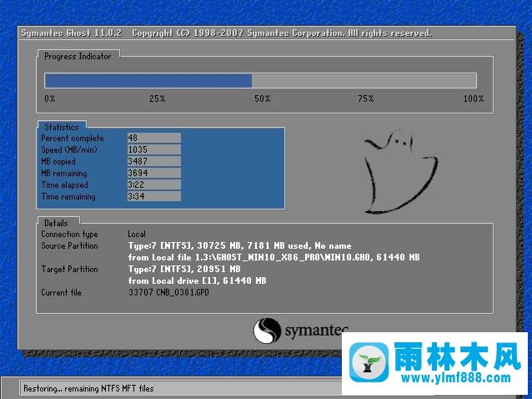
Task: Click the 25% progress marker
Action: pos(157,98)
